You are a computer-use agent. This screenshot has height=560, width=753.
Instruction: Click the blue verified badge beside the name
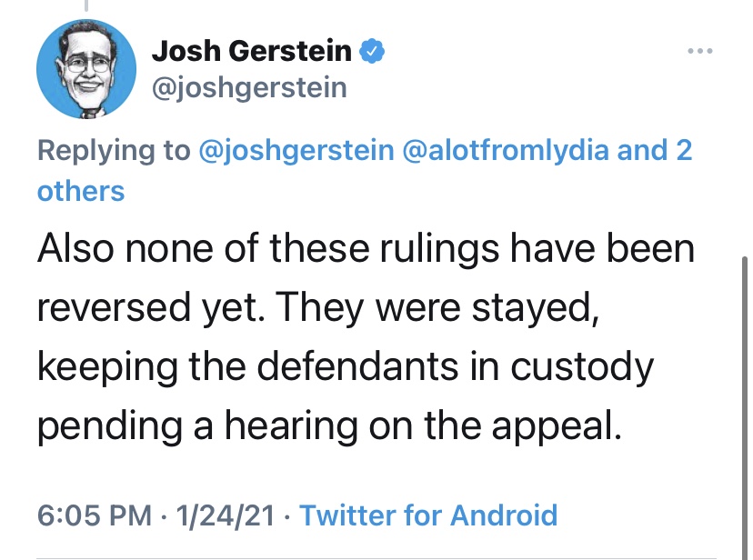[x=372, y=51]
